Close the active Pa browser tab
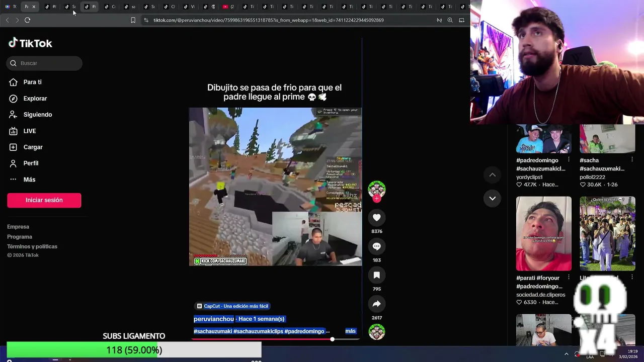The width and height of the screenshot is (644, 362). (x=34, y=7)
